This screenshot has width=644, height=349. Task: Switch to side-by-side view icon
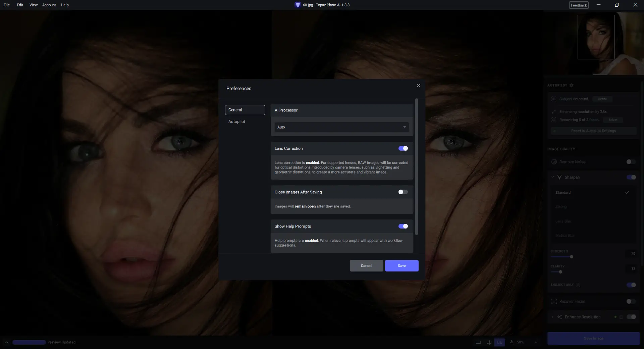(500, 342)
